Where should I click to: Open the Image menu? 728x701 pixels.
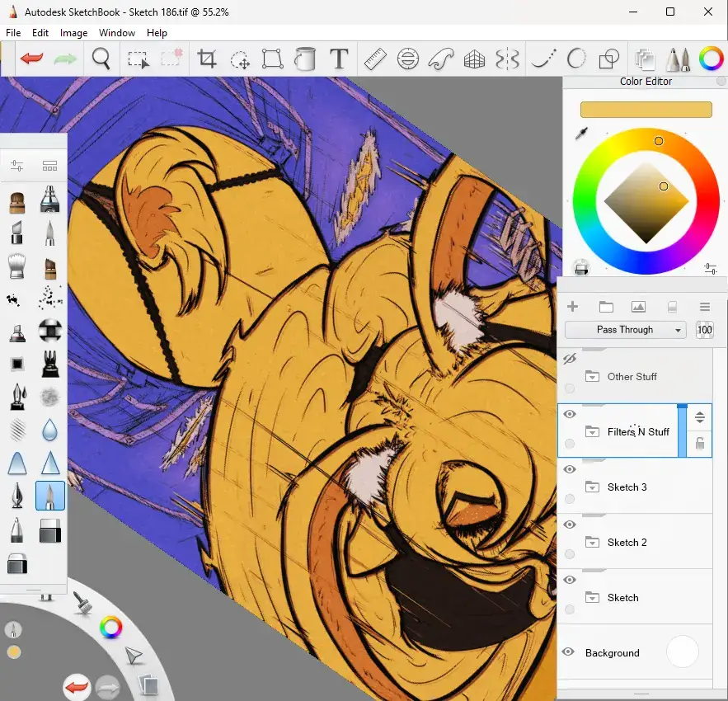click(x=73, y=33)
